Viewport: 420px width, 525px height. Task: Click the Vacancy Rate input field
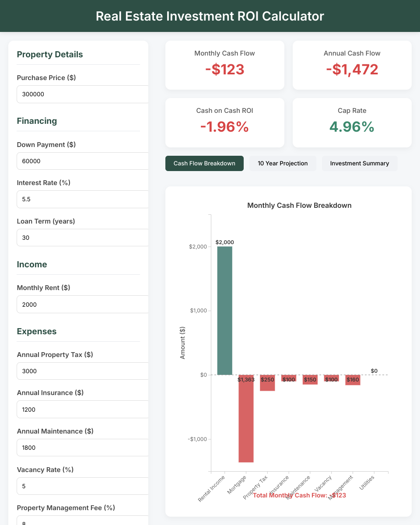coord(83,486)
